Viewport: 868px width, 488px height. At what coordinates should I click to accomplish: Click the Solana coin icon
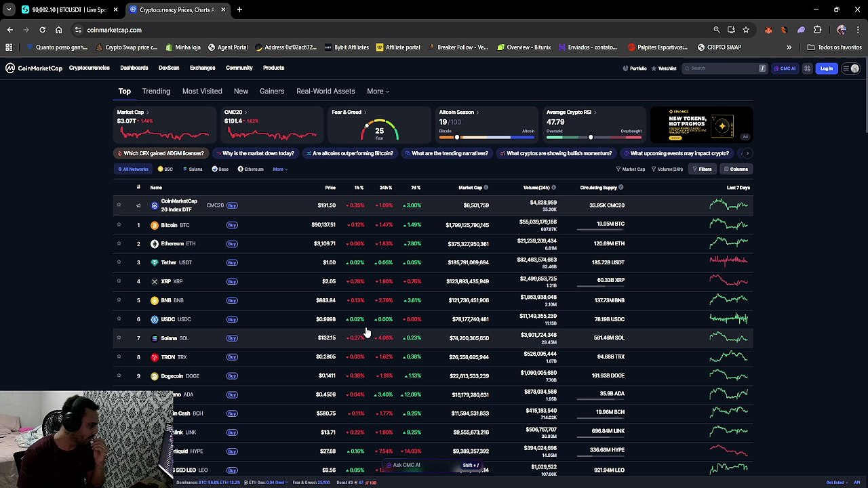click(155, 338)
